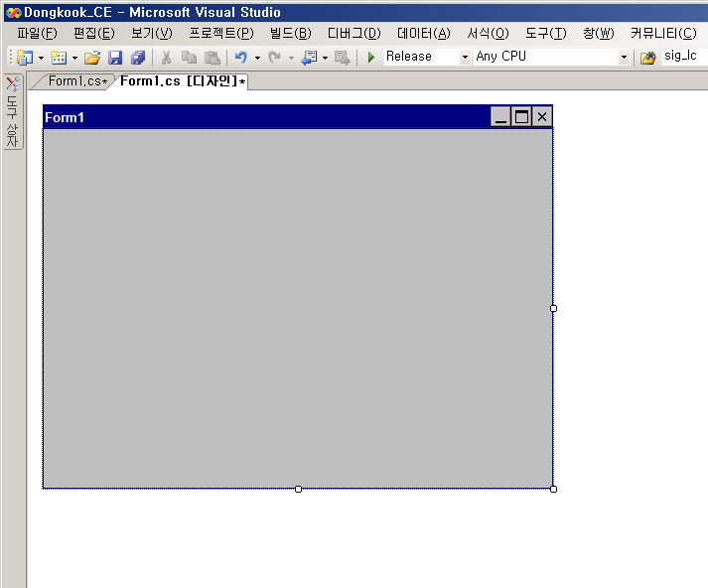Click the Copy icon
708x588 pixels.
click(x=189, y=58)
